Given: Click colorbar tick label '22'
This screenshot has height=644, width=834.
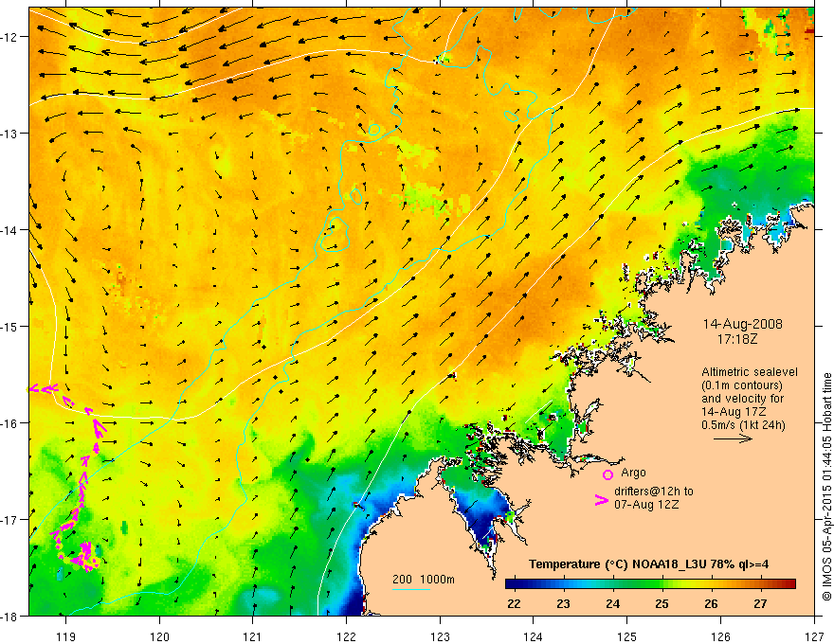Looking at the screenshot, I should [x=514, y=603].
